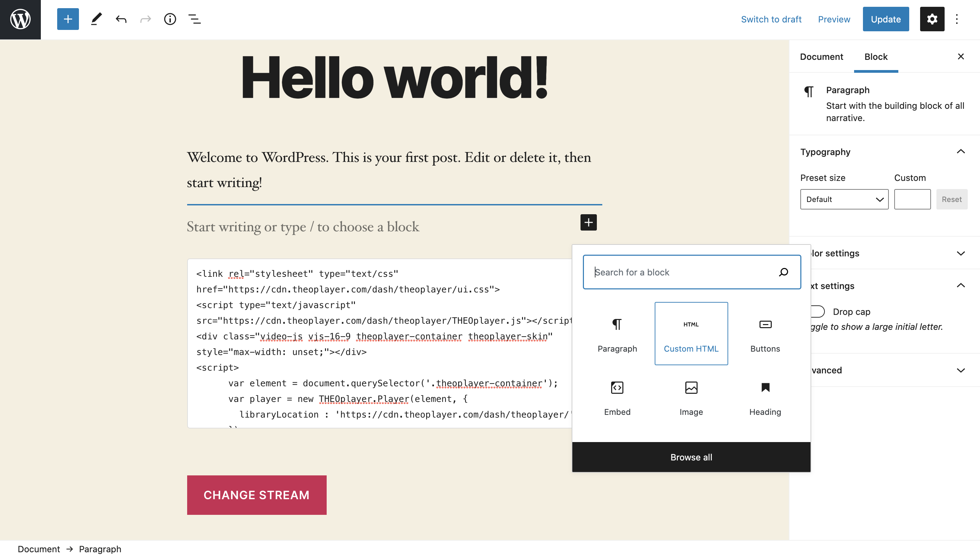The height and width of the screenshot is (557, 980).
Task: Close the settings sidebar
Action: pyautogui.click(x=961, y=56)
